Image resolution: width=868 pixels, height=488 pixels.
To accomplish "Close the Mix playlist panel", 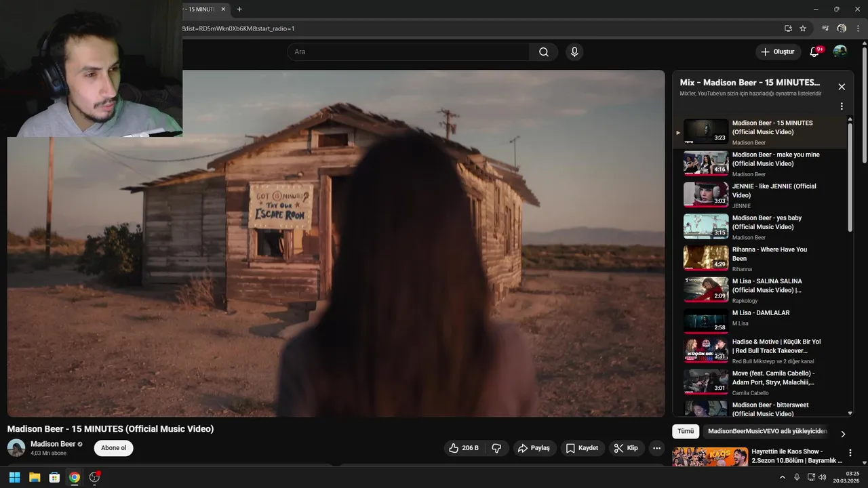I will pyautogui.click(x=842, y=87).
